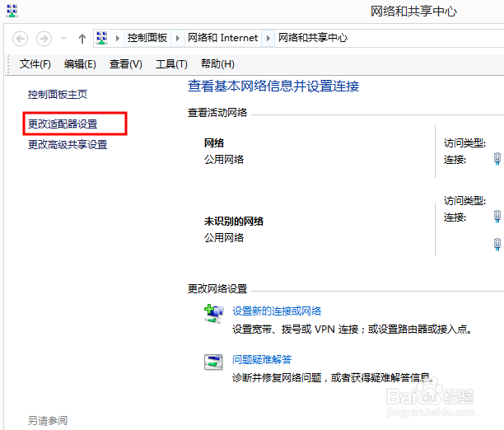Image resolution: width=504 pixels, height=430 pixels.
Task: Click the second connection icon under 未识别的网络
Action: pos(497,244)
